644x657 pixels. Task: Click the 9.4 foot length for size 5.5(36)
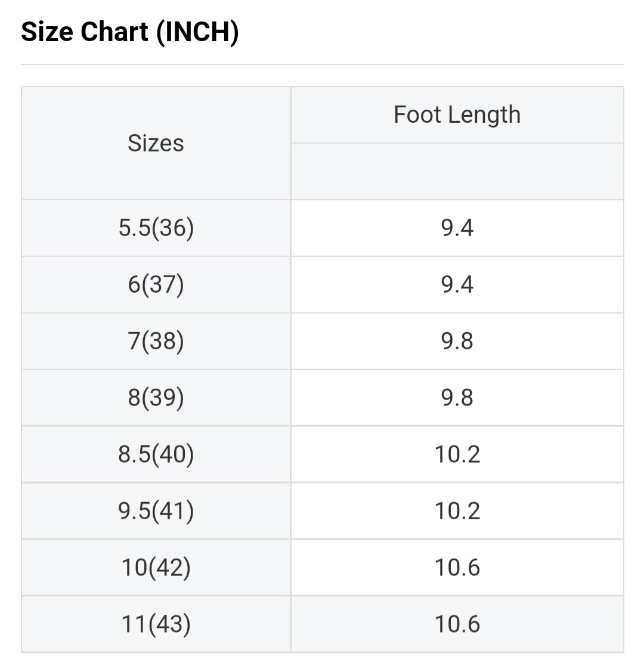pos(457,228)
